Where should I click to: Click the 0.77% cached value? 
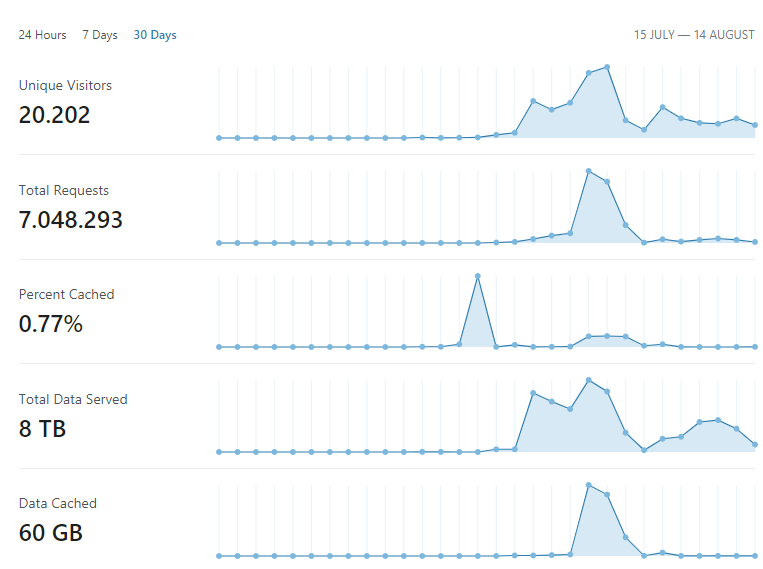click(x=51, y=324)
